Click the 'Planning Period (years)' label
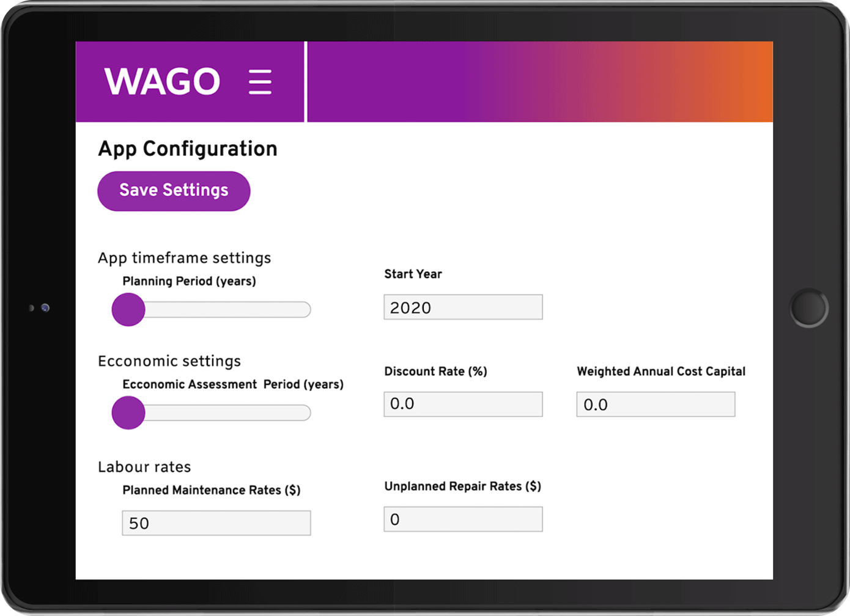This screenshot has height=616, width=850. [189, 281]
